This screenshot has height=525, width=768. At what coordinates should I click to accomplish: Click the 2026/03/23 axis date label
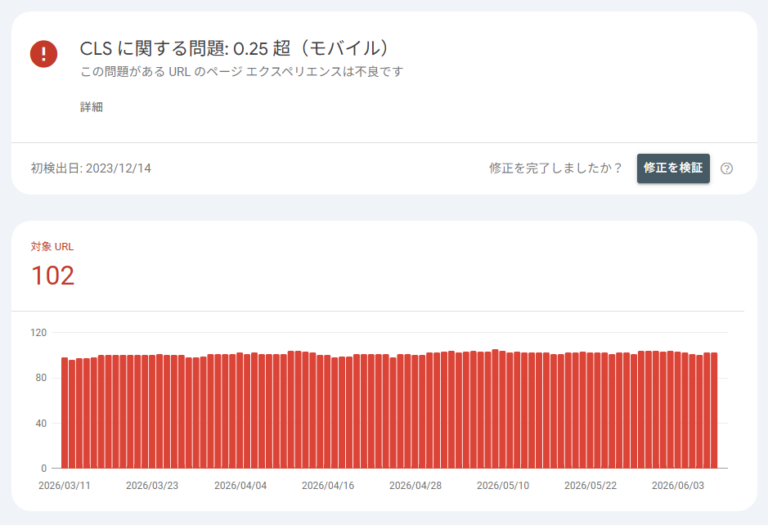click(x=152, y=485)
